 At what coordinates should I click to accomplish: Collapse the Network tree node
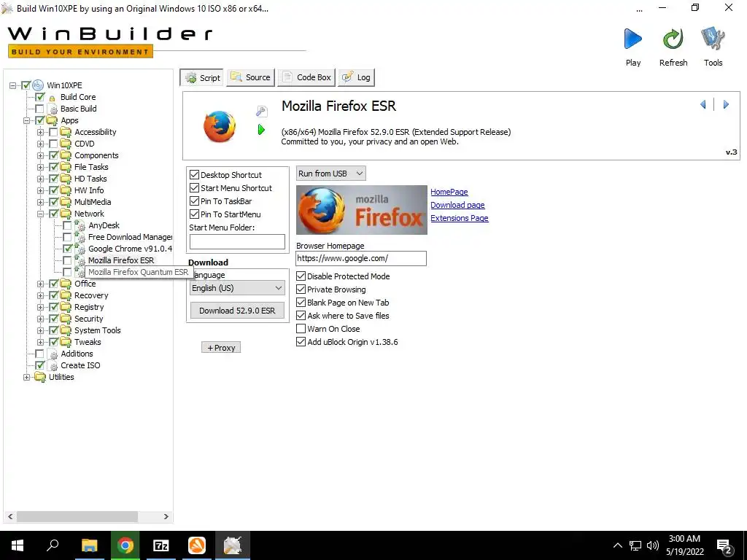point(41,214)
